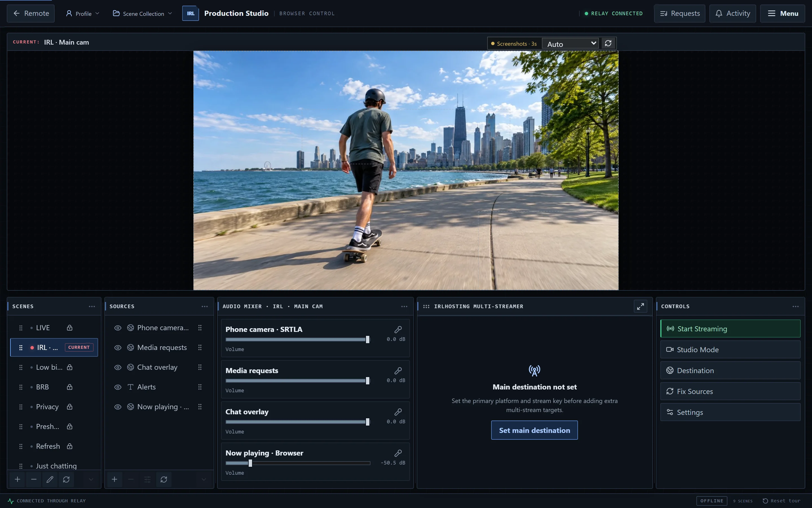Click the Now playing · Browser volume slider

pyautogui.click(x=298, y=463)
